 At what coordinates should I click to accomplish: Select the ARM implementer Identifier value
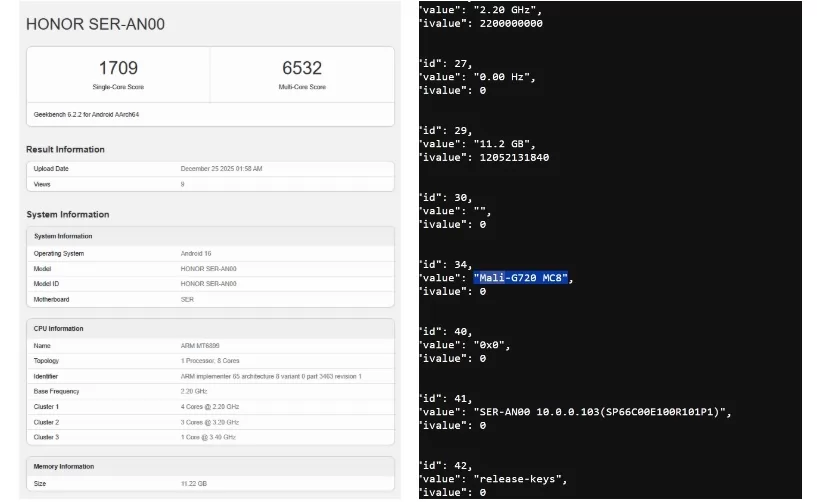271,376
